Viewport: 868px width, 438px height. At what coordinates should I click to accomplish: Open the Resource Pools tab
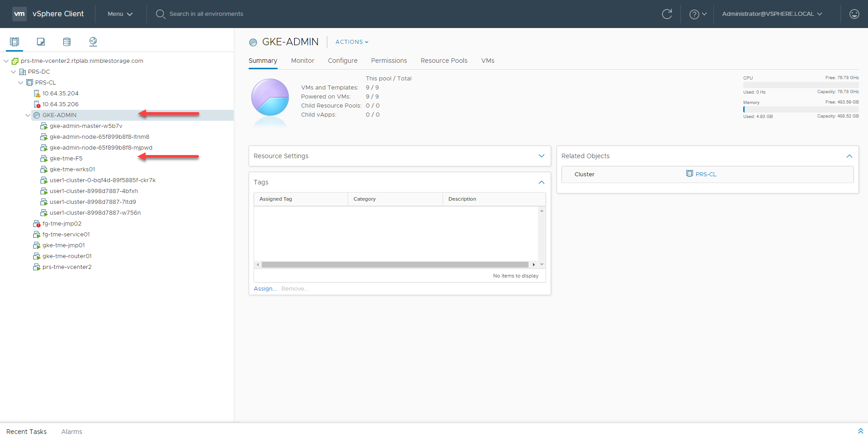pos(444,61)
